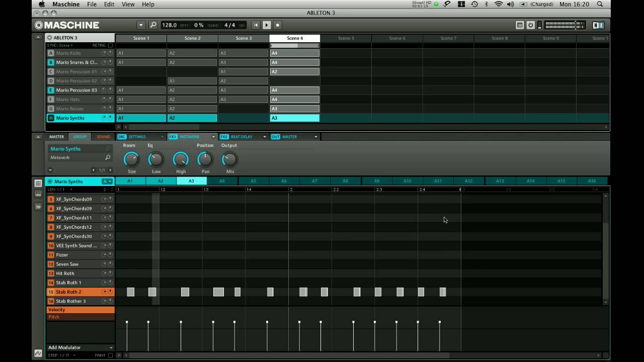Switch to the SOUND tab

tap(103, 137)
